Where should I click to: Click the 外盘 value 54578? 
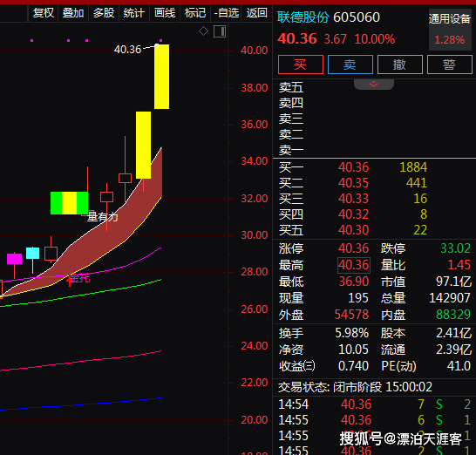pyautogui.click(x=351, y=315)
